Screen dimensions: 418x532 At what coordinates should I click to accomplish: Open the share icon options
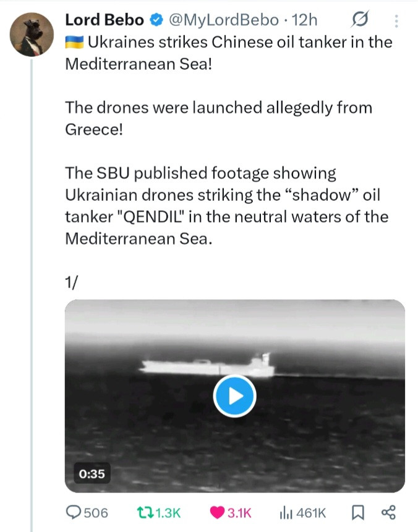tap(388, 512)
